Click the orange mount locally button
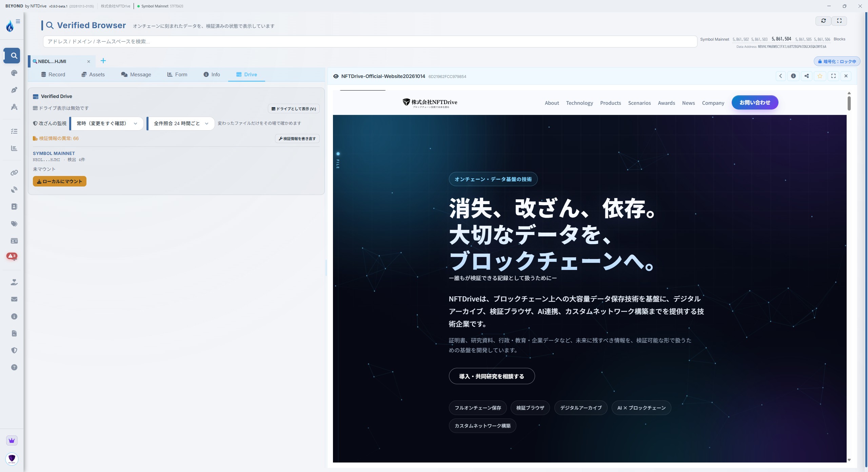Screen dimensions: 868x472 [x=60, y=181]
